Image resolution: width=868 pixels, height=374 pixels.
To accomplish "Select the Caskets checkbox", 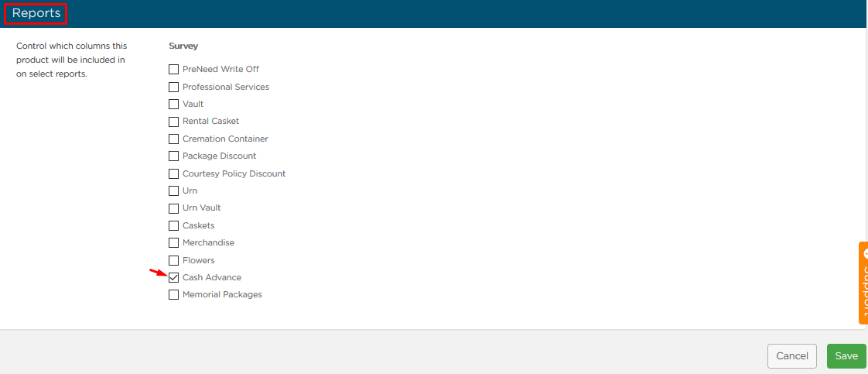I will pos(174,226).
